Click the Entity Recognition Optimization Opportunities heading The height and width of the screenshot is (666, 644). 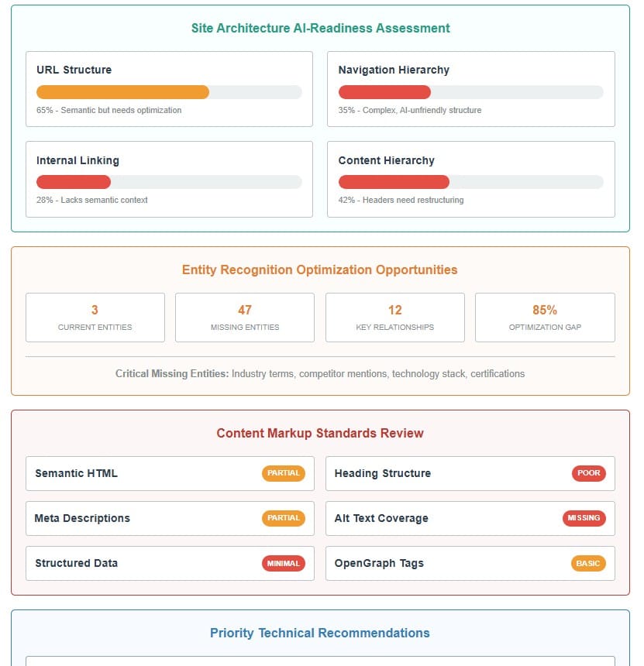point(320,269)
